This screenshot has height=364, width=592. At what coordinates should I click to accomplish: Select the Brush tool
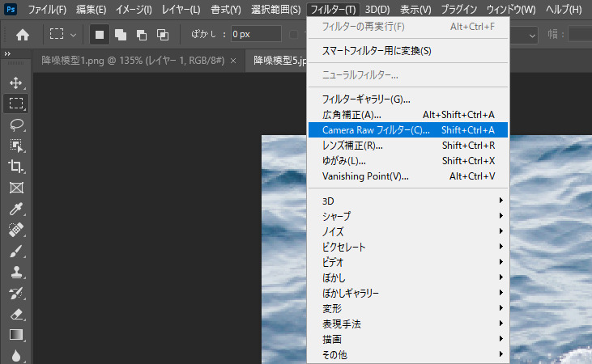point(15,251)
